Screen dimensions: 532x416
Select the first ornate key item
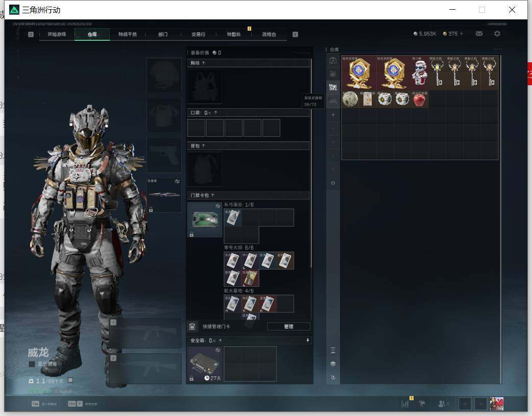click(x=437, y=72)
